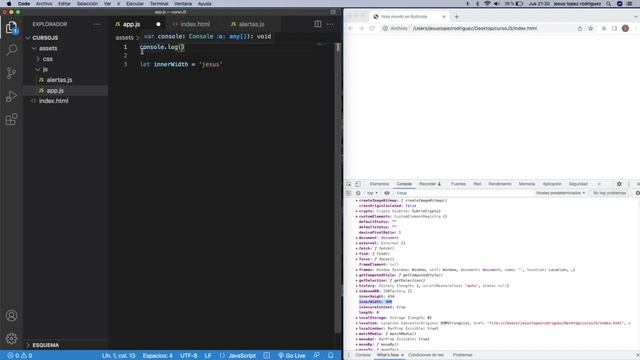This screenshot has height=360, width=640.
Task: Expand the createImageBitmap console entry
Action: pyautogui.click(x=357, y=201)
